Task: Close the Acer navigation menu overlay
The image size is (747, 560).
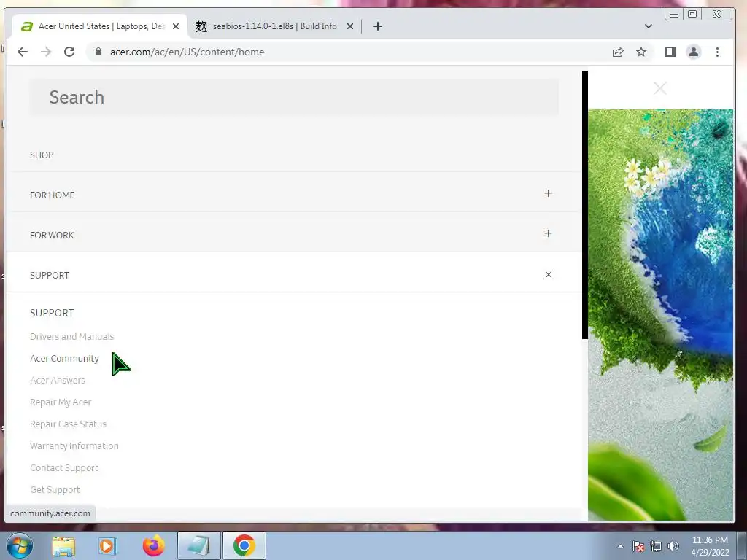Action: 659,88
